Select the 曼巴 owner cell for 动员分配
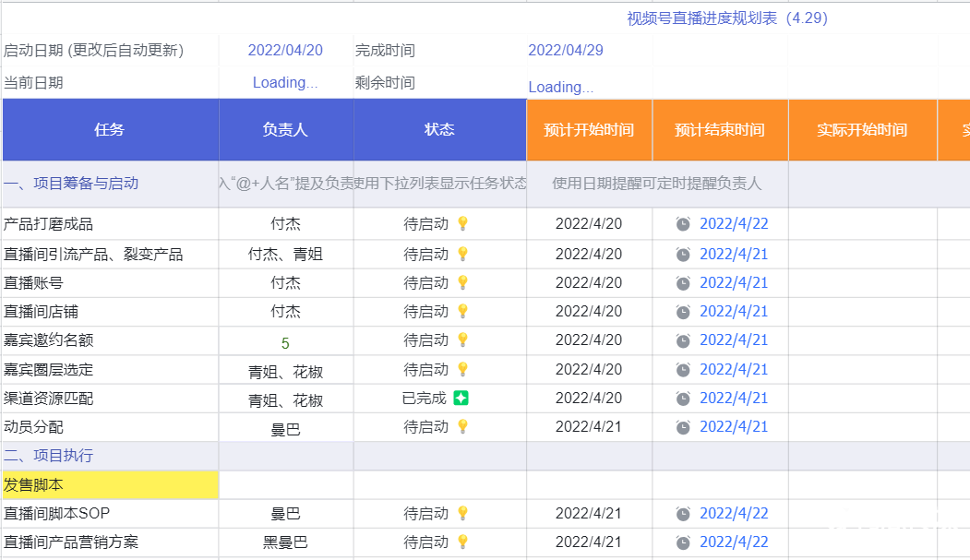The height and width of the screenshot is (560, 970). (x=286, y=426)
